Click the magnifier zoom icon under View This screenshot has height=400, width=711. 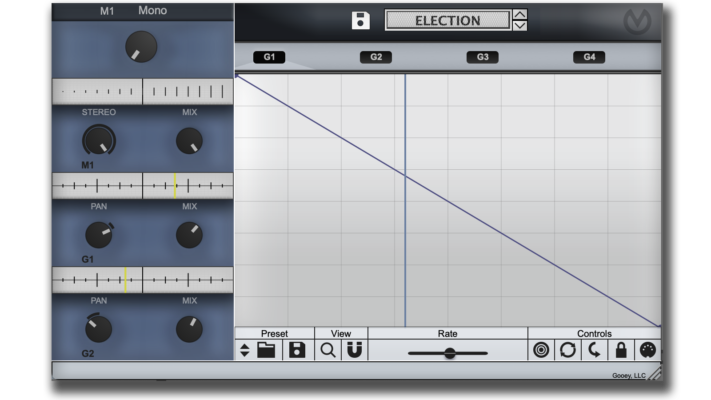coord(328,350)
